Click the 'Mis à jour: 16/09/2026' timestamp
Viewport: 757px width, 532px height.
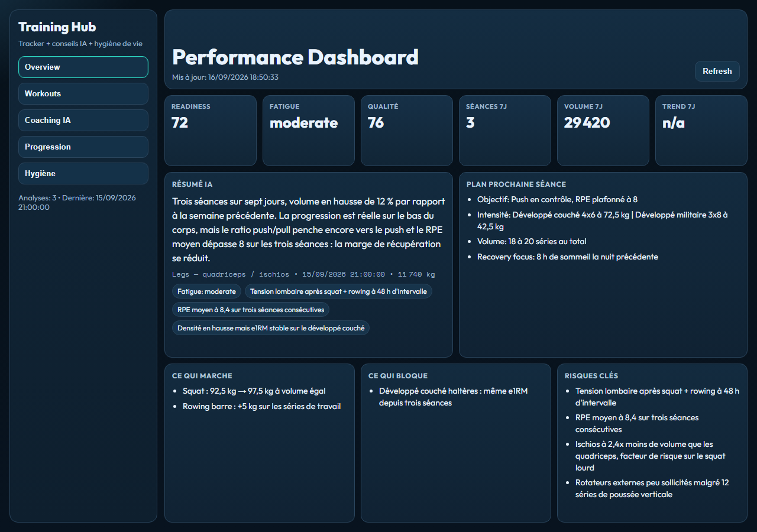(x=225, y=77)
